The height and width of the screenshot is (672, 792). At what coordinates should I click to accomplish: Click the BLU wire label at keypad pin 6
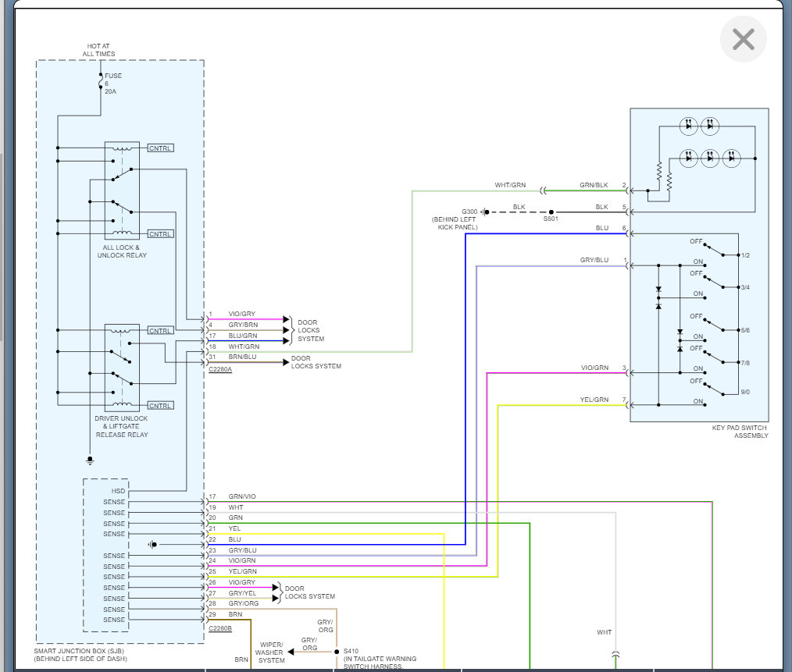(x=602, y=228)
